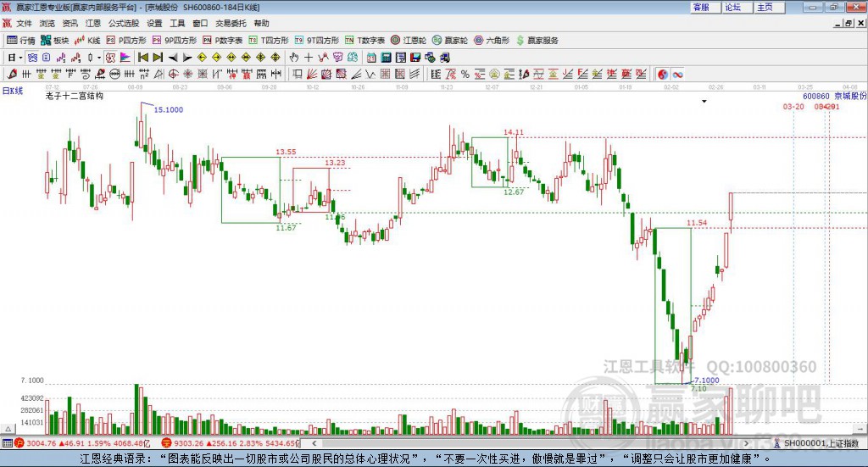Viewport: 868px width, 467px height.
Task: Switch to the K线 candlestick chart
Action: [x=87, y=41]
